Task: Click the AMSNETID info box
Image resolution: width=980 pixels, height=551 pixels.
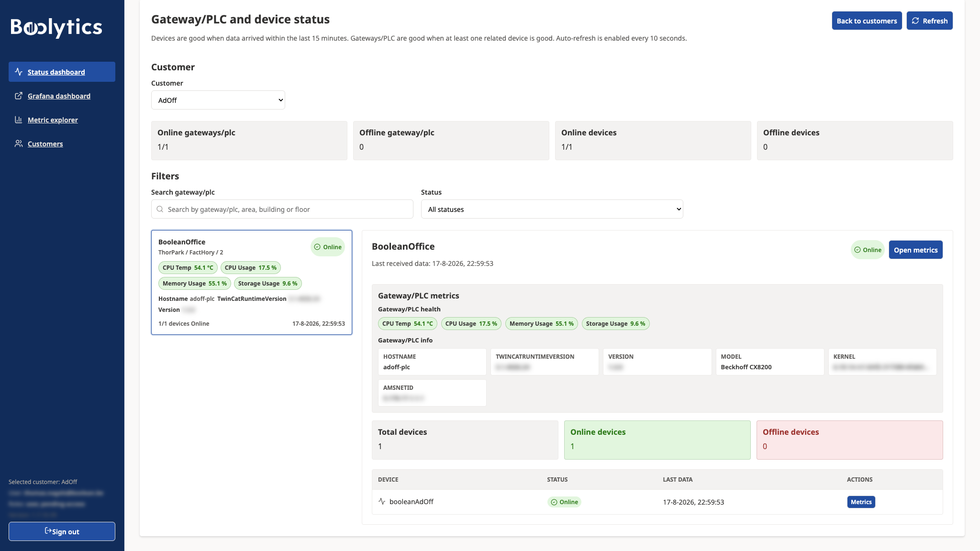Action: coord(432,393)
